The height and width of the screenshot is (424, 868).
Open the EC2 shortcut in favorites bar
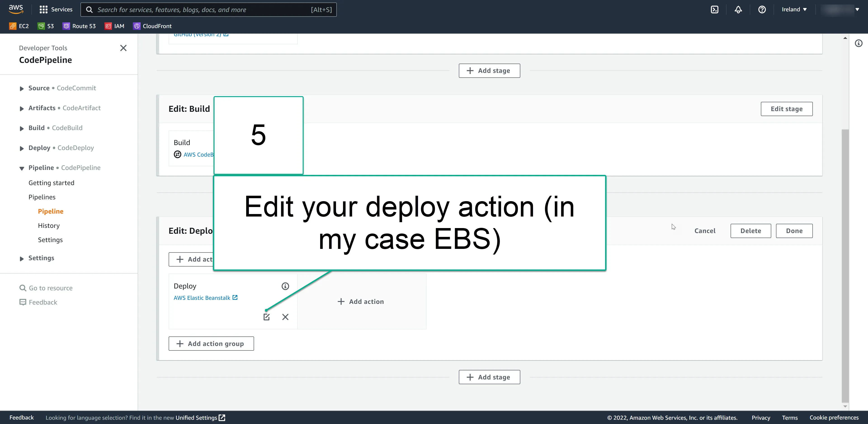19,26
